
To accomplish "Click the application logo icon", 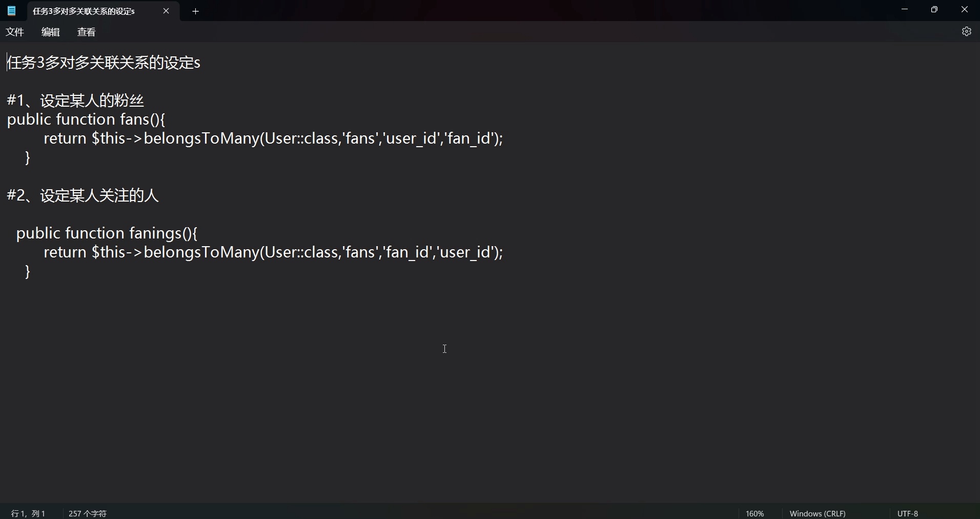I will 11,11.
